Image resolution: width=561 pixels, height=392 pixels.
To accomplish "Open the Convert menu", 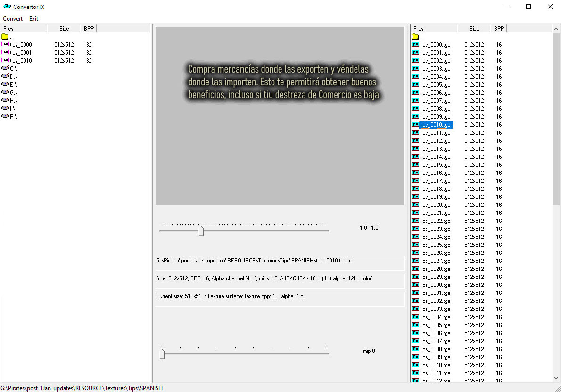I will coord(13,19).
